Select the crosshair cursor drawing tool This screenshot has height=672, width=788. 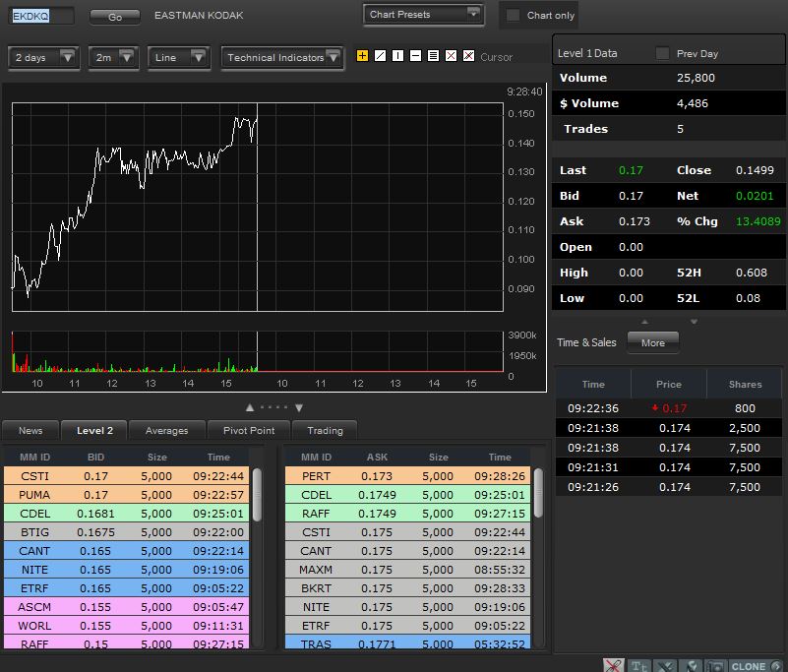pos(362,57)
